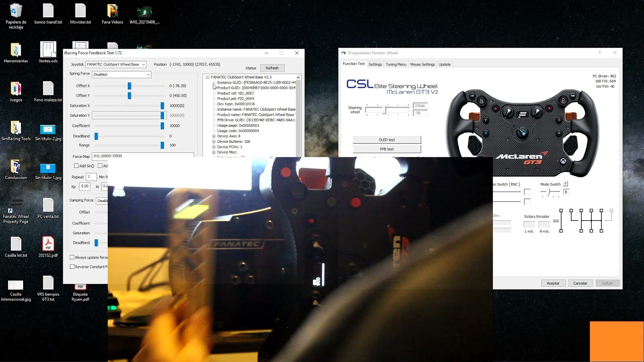Open the Joystick device dropdown

pyautogui.click(x=116, y=64)
